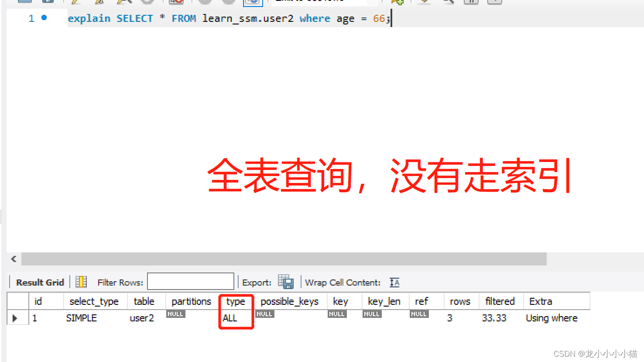Click the type column header
Viewport: 644px width, 362px height.
pyautogui.click(x=236, y=301)
